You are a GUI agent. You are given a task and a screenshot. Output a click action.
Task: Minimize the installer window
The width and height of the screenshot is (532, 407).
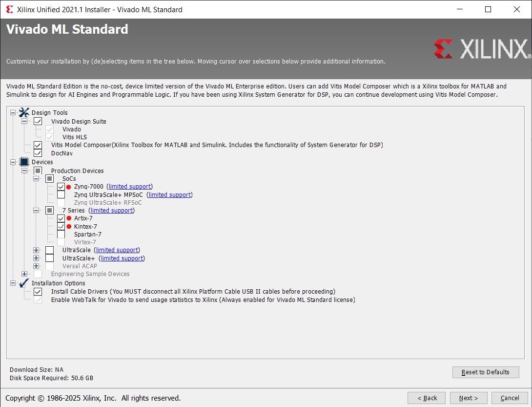(x=460, y=9)
